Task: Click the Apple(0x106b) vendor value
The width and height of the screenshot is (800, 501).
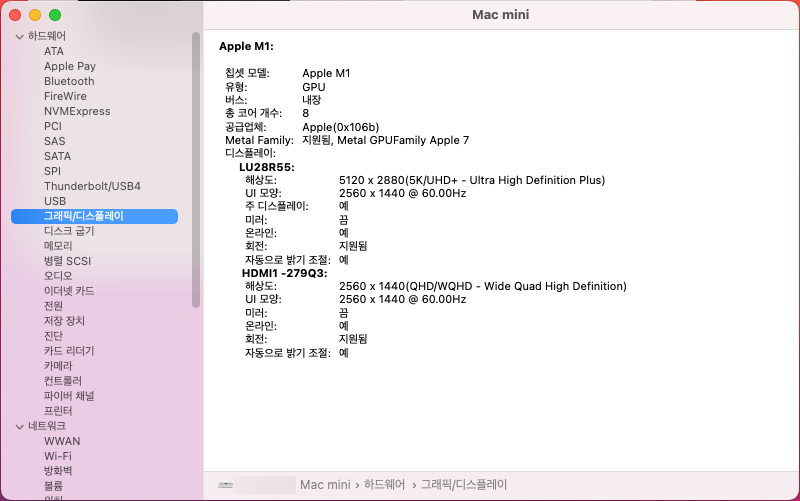Action: 340,127
